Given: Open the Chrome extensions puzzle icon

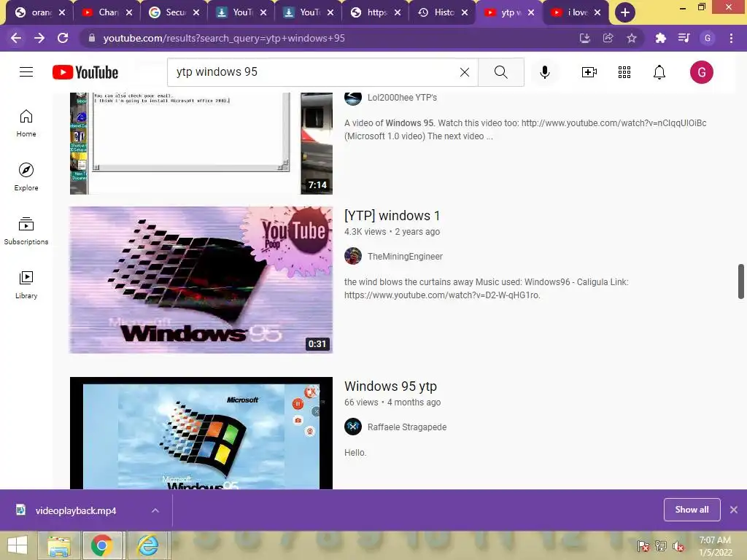Looking at the screenshot, I should pyautogui.click(x=661, y=38).
